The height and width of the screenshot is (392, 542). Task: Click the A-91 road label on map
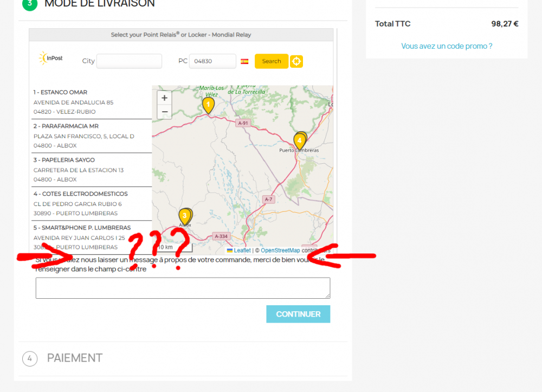point(243,123)
